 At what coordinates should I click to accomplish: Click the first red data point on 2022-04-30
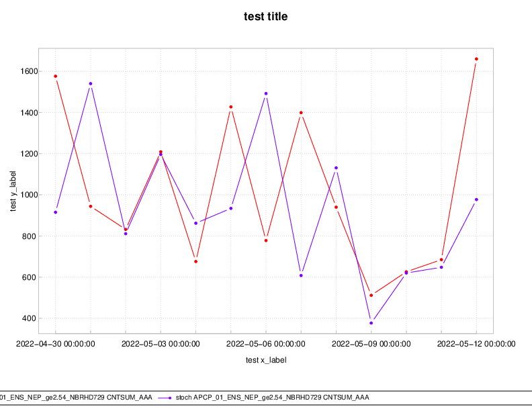[56, 77]
